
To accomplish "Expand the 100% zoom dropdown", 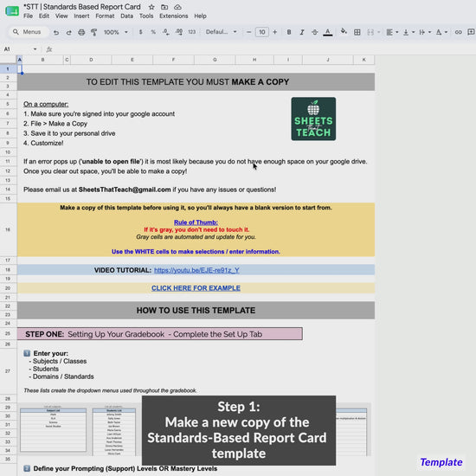I will [116, 32].
